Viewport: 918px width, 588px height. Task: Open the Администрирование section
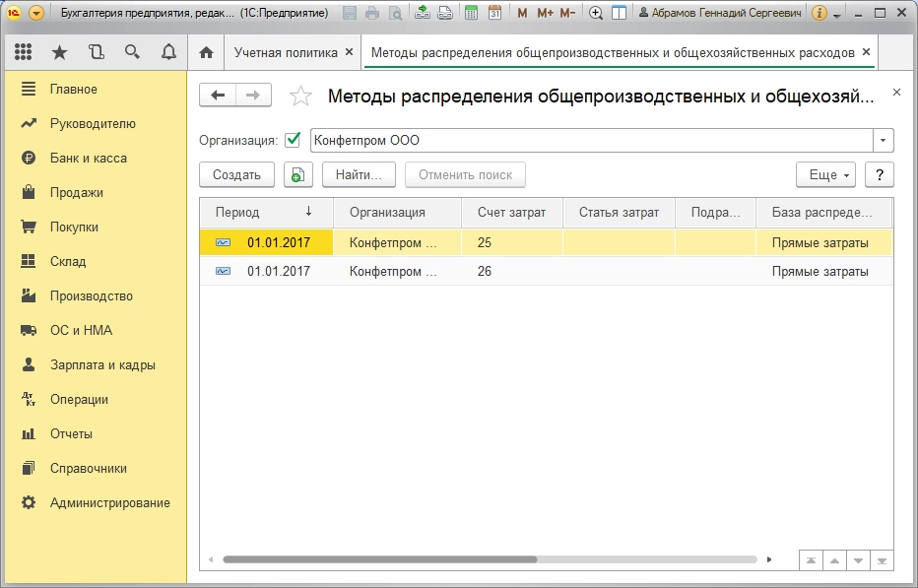(x=96, y=503)
